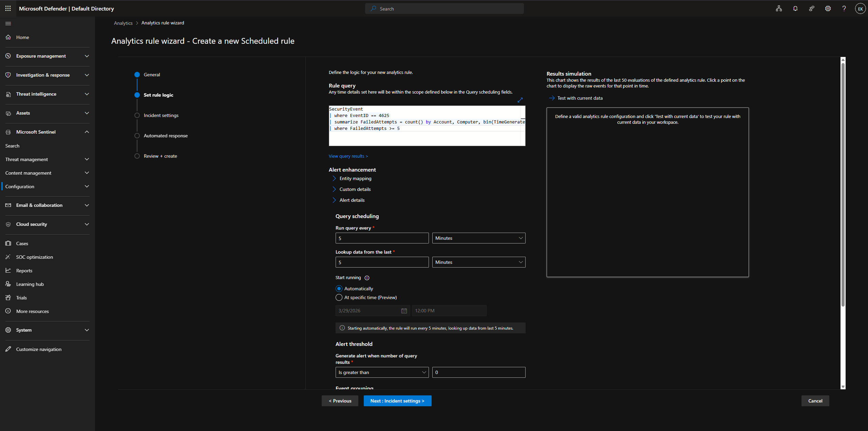Go to Incident settings wizard step
Screen dimensions: 868x431
(x=161, y=115)
